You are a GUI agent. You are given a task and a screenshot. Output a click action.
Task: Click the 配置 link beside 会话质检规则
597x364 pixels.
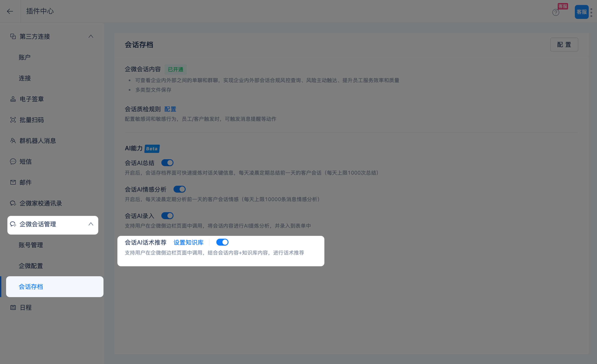170,109
